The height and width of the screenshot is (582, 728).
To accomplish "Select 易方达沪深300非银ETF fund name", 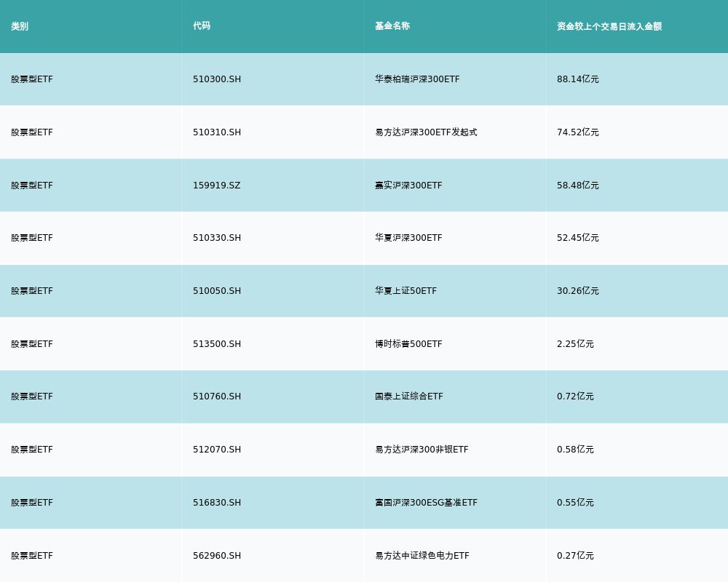I will 422,450.
